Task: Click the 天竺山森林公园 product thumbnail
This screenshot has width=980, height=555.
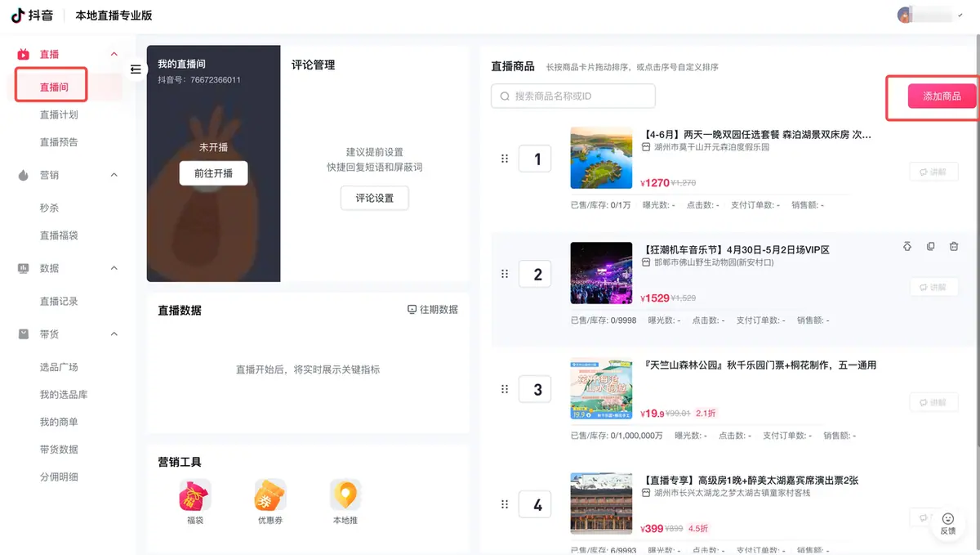Action: point(601,388)
